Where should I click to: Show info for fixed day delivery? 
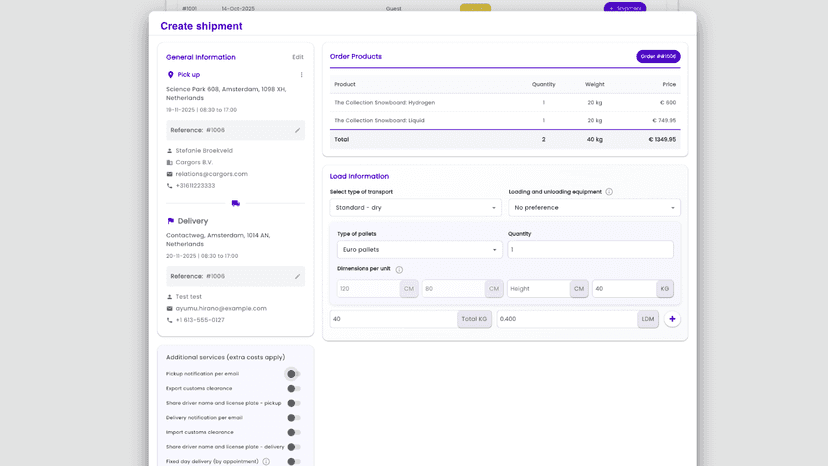click(266, 461)
